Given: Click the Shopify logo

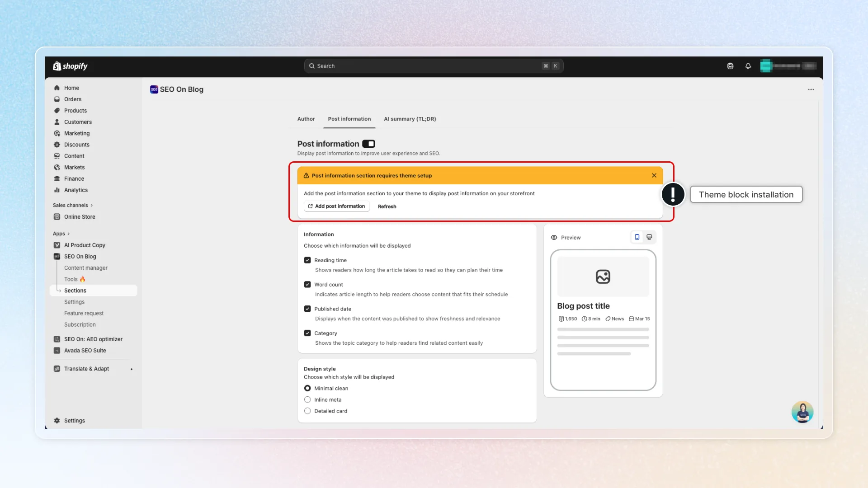Looking at the screenshot, I should tap(70, 66).
